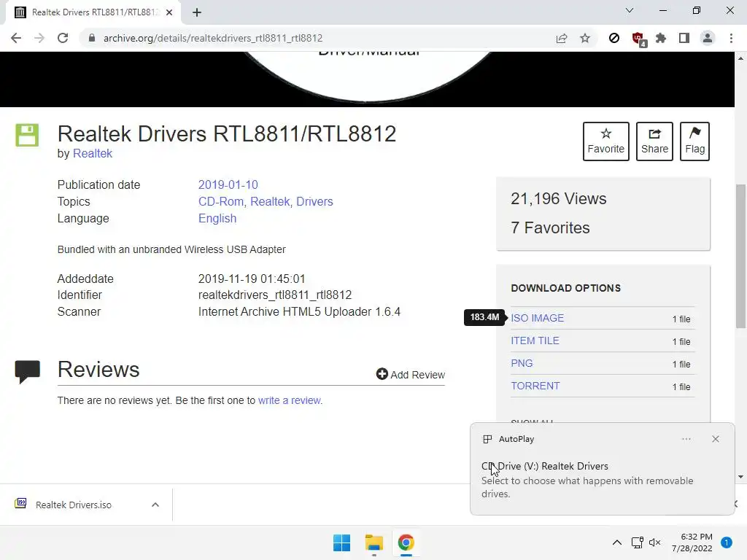This screenshot has width=747, height=560.
Task: Open the clock showing 6:32 PM
Action: (x=692, y=542)
